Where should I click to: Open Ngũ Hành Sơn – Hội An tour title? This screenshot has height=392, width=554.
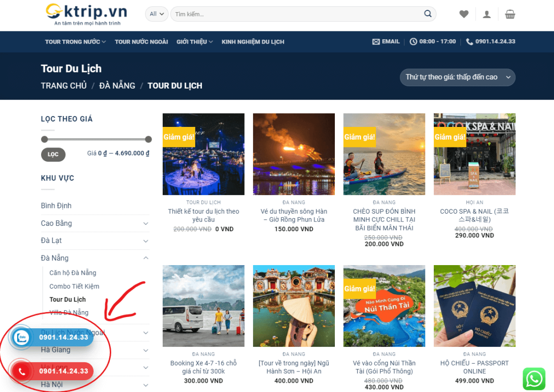[294, 367]
